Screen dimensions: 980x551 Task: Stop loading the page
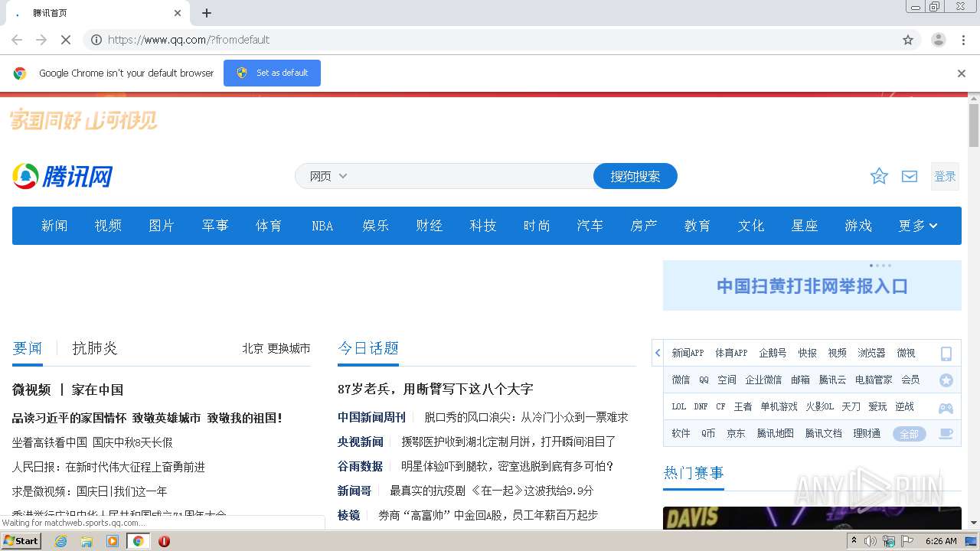click(x=66, y=40)
